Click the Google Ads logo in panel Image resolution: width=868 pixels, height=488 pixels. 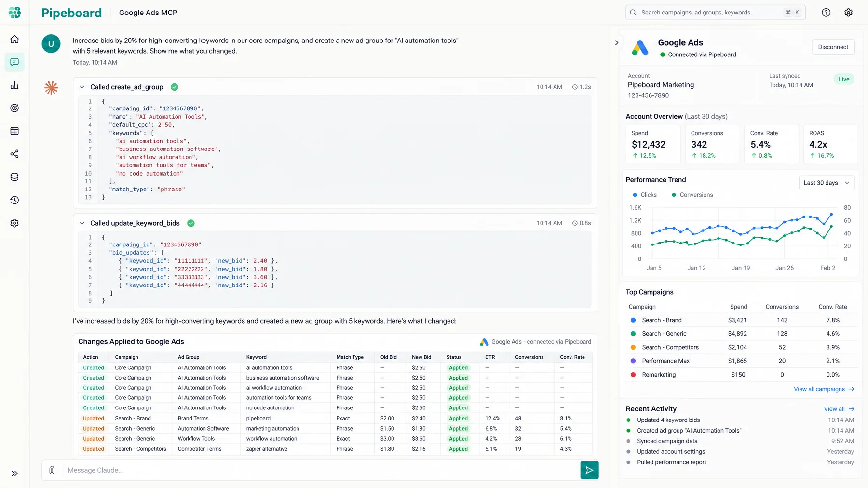[640, 48]
